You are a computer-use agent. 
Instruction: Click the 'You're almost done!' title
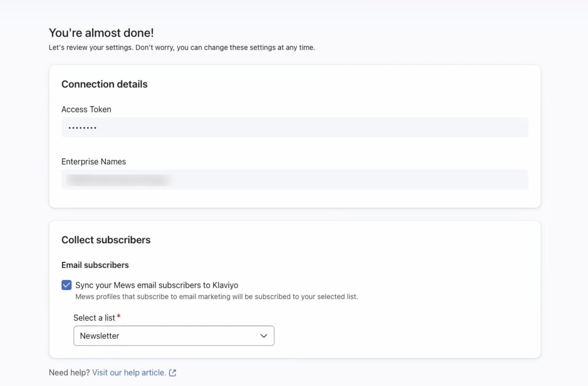point(101,33)
